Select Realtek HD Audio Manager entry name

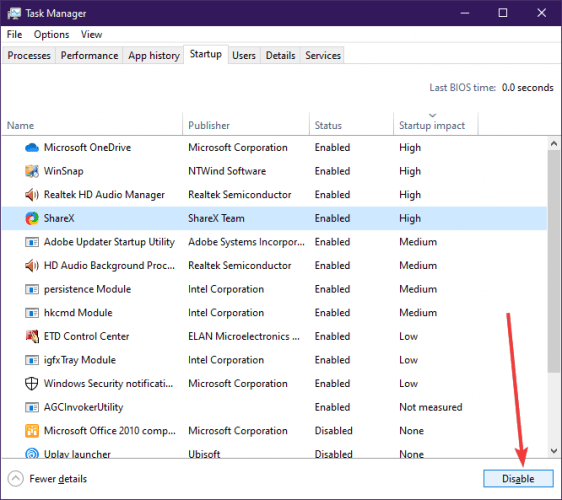104,195
